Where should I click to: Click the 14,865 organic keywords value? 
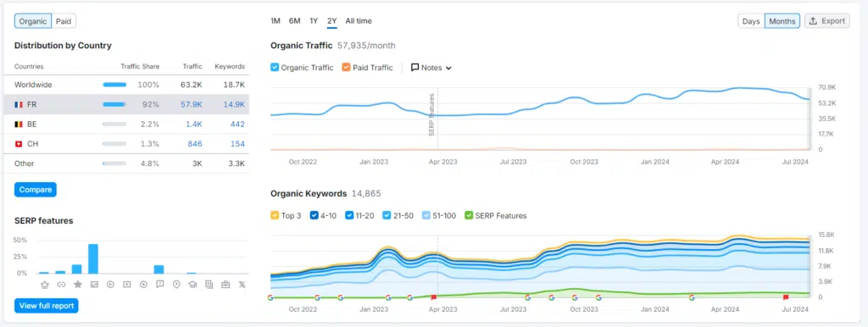click(x=366, y=194)
